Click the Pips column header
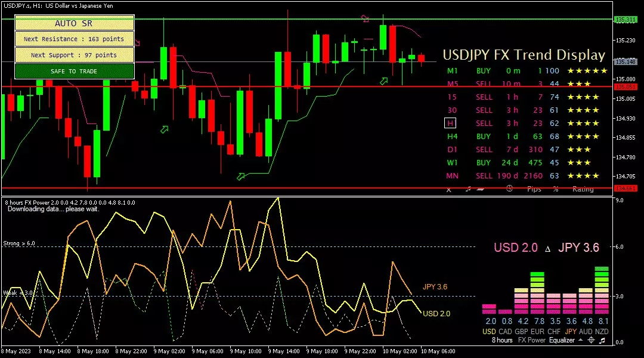644x358 pixels. pos(534,189)
